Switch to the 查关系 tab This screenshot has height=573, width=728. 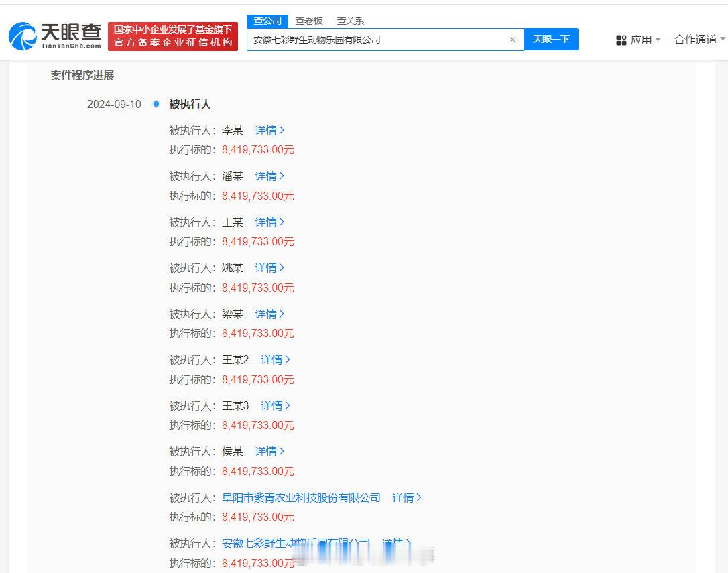pos(350,21)
